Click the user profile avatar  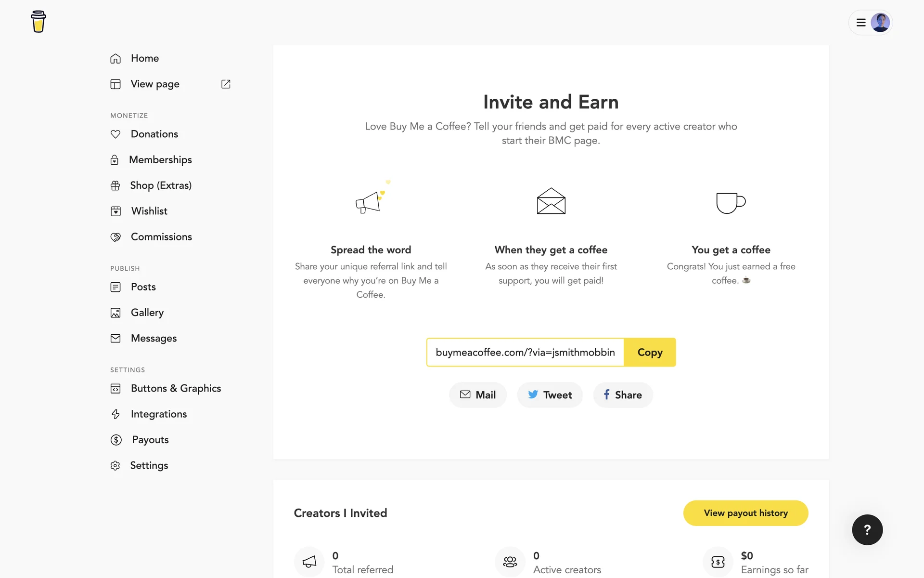880,23
